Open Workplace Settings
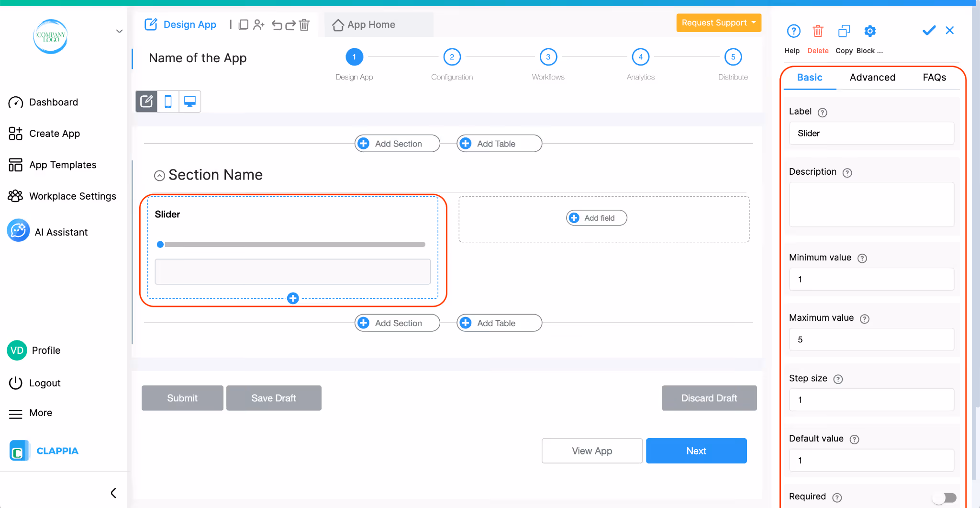The image size is (980, 508). [62, 196]
